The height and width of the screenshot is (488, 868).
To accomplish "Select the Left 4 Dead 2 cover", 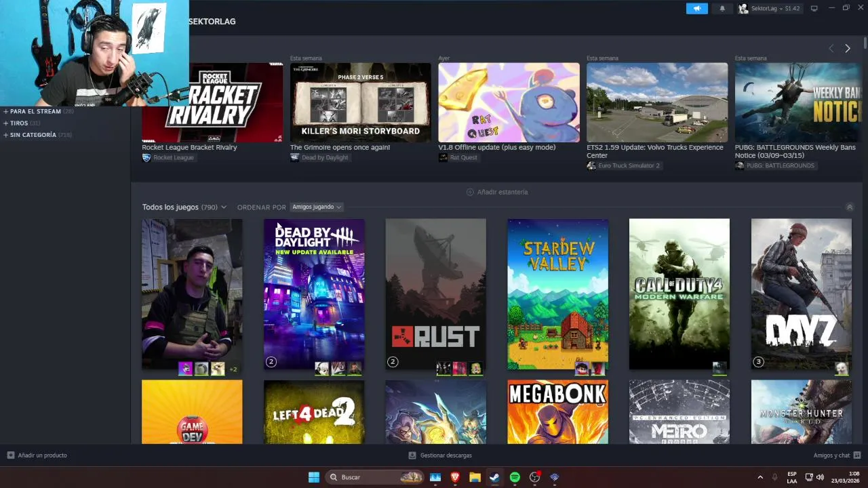I will 314,412.
